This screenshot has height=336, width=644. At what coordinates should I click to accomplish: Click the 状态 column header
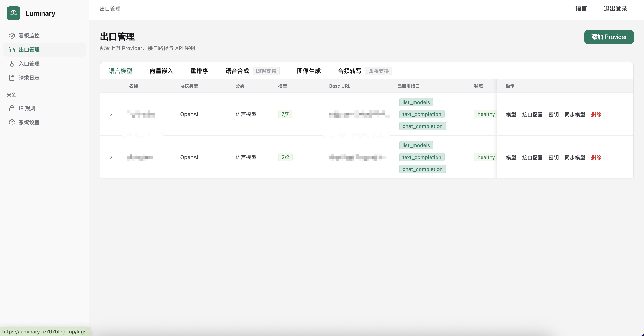pos(479,86)
